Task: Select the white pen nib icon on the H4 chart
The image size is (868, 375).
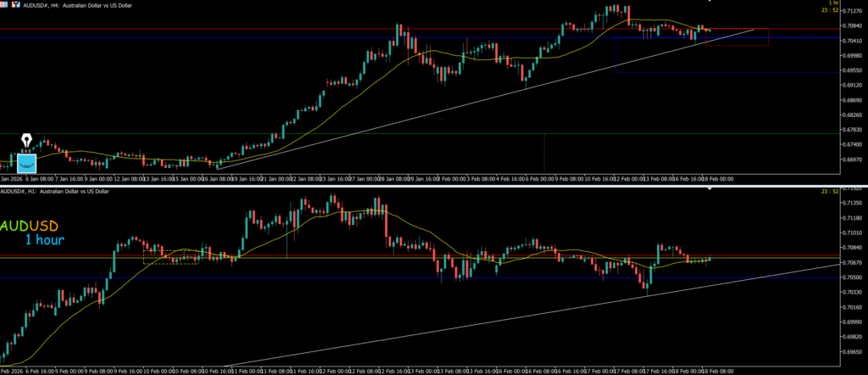Action: tap(27, 139)
